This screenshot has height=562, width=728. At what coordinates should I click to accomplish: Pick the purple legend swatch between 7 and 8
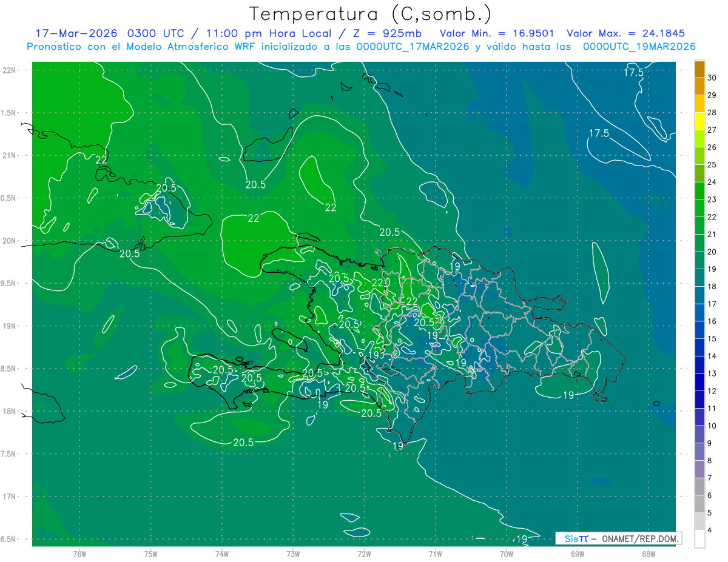pos(699,469)
